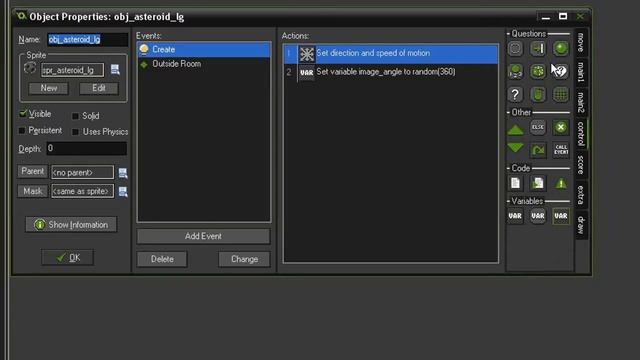Enable the Solid checkbox
The width and height of the screenshot is (640, 360).
point(75,116)
